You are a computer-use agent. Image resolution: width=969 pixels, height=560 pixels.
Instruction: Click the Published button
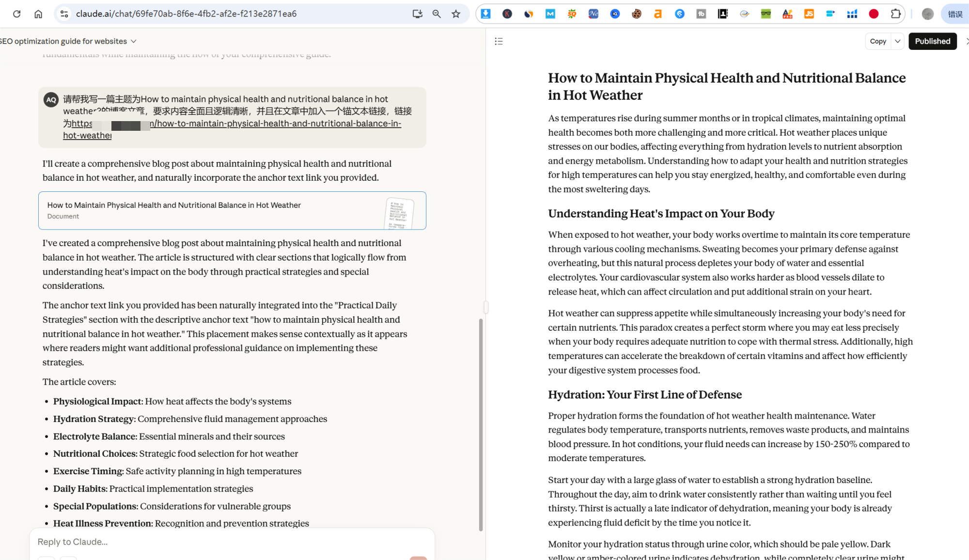coord(932,42)
